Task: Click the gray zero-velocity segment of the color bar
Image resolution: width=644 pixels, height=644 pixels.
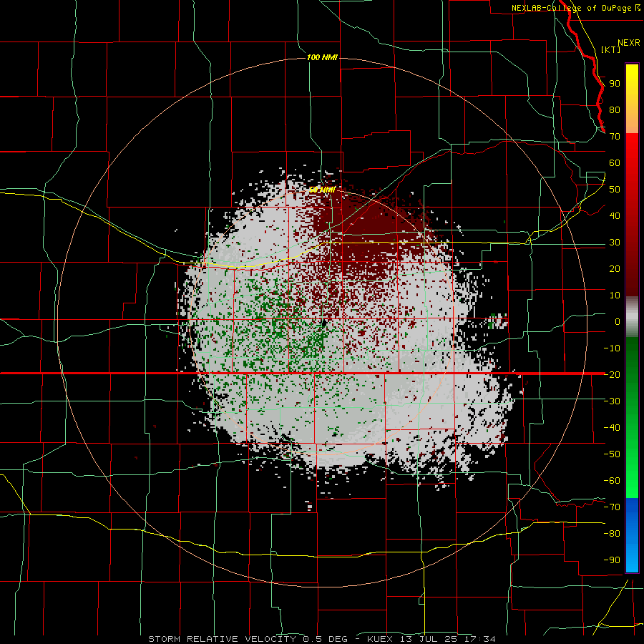Action: tap(632, 317)
